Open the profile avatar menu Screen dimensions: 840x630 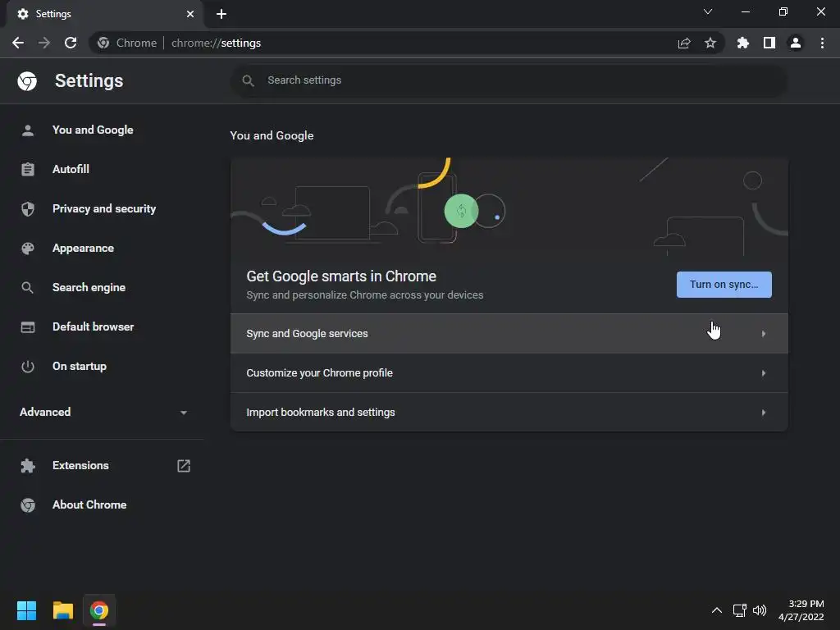[796, 43]
